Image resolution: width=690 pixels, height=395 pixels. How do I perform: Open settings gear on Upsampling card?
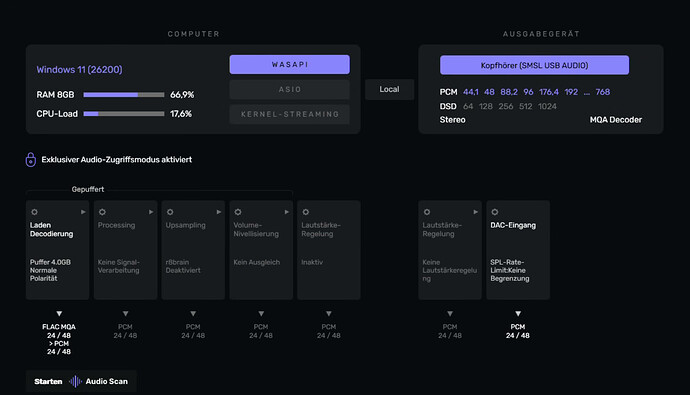[x=170, y=212]
